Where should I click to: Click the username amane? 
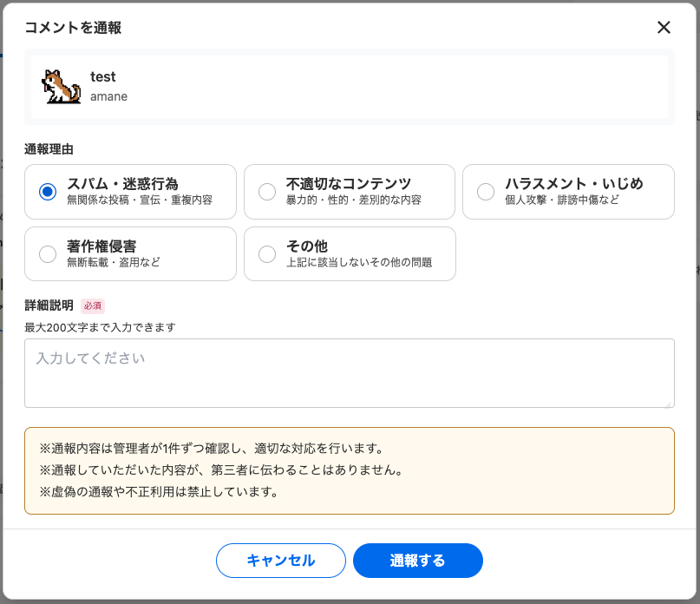pyautogui.click(x=108, y=96)
